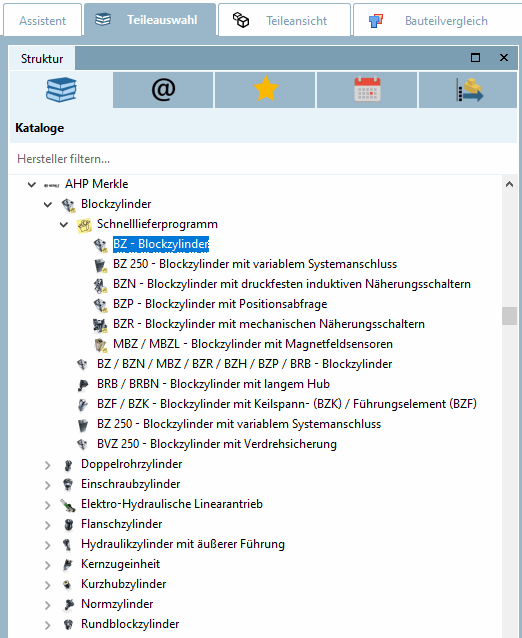Click the Schnelllieferprogramm label
The image size is (522, 638).
click(x=157, y=224)
